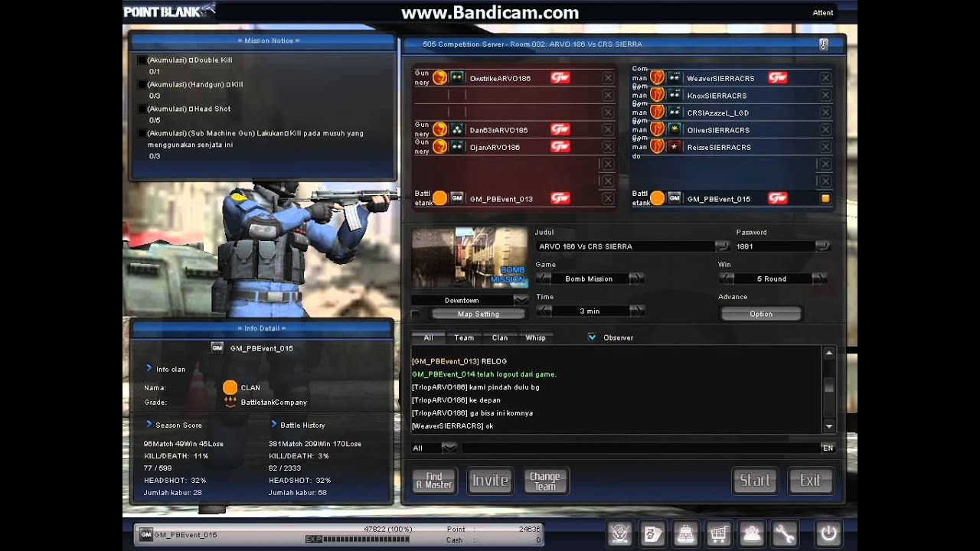This screenshot has height=551, width=980.
Task: Click GW badge beside WeaverSIERRACRS
Action: pos(778,78)
